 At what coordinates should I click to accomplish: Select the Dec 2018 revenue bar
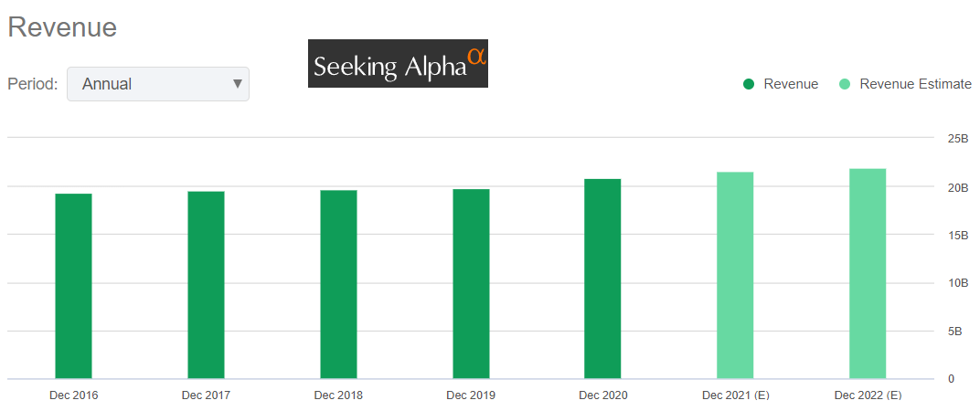(338, 284)
